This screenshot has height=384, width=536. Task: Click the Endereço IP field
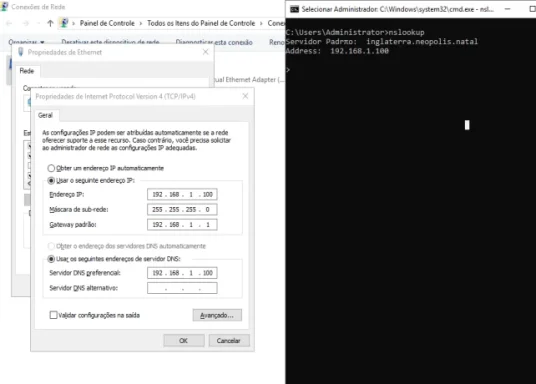pos(182,194)
